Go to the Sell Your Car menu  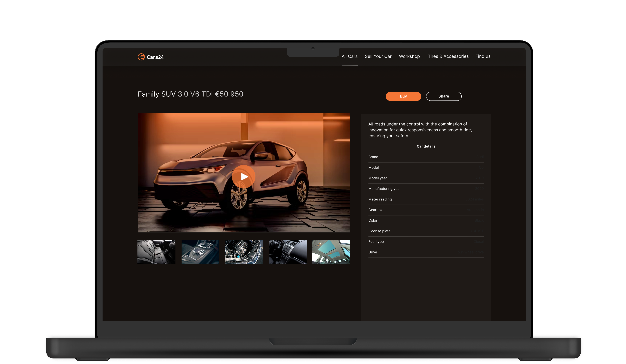378,56
